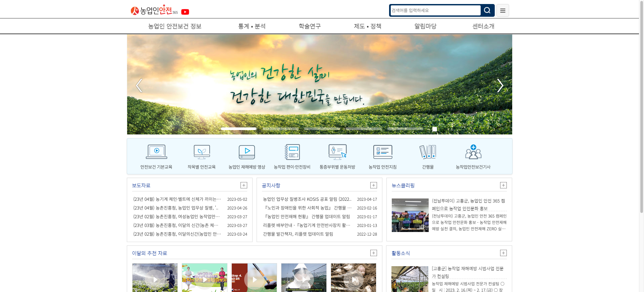Open the 농업인 재해예방 영상 icon
Screen dimensions: 644x292
[x=247, y=152]
